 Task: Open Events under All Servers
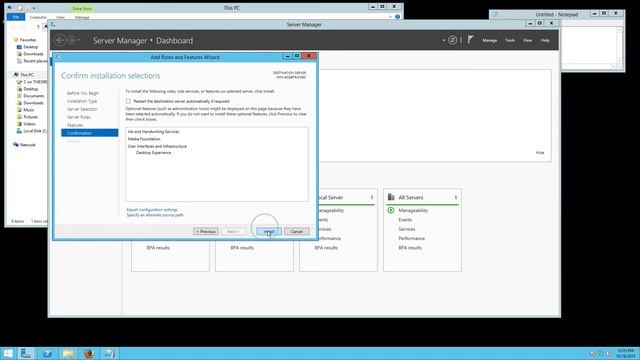405,220
